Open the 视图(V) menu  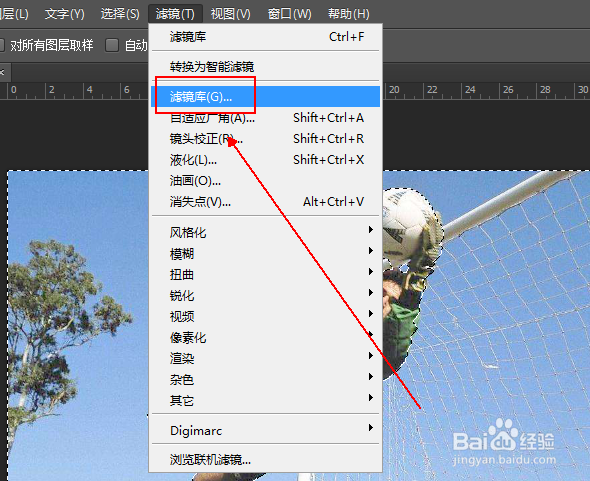coord(231,14)
